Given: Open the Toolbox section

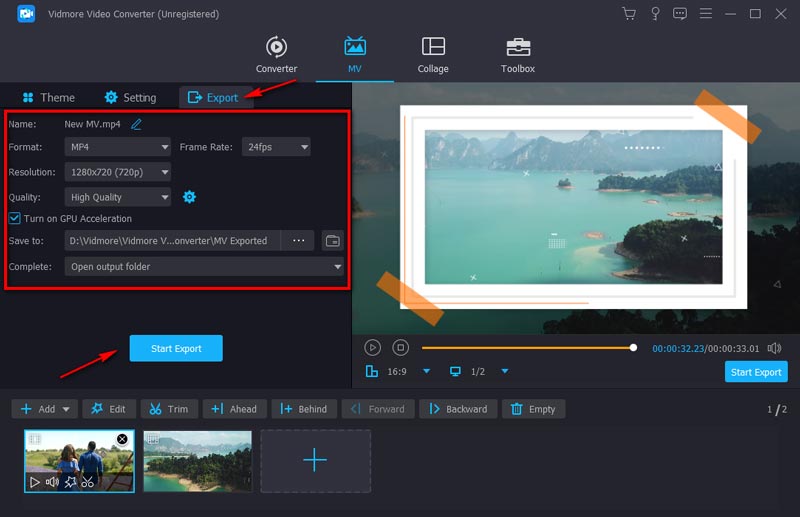Looking at the screenshot, I should click(517, 55).
